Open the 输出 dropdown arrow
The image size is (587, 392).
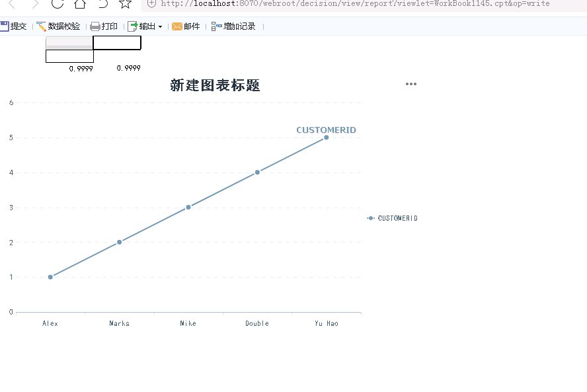(x=160, y=26)
